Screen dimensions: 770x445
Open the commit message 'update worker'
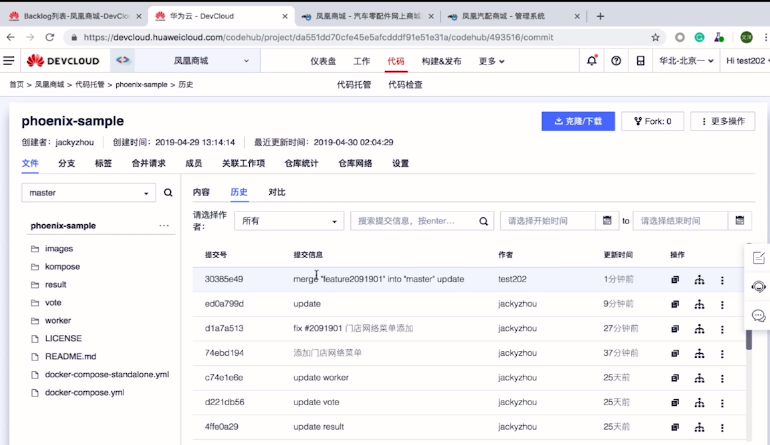(x=321, y=378)
